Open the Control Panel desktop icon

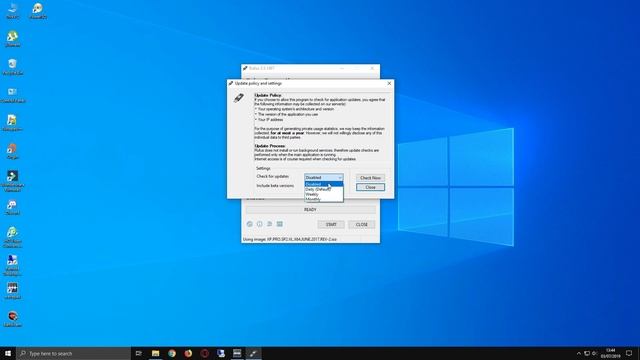pyautogui.click(x=12, y=95)
